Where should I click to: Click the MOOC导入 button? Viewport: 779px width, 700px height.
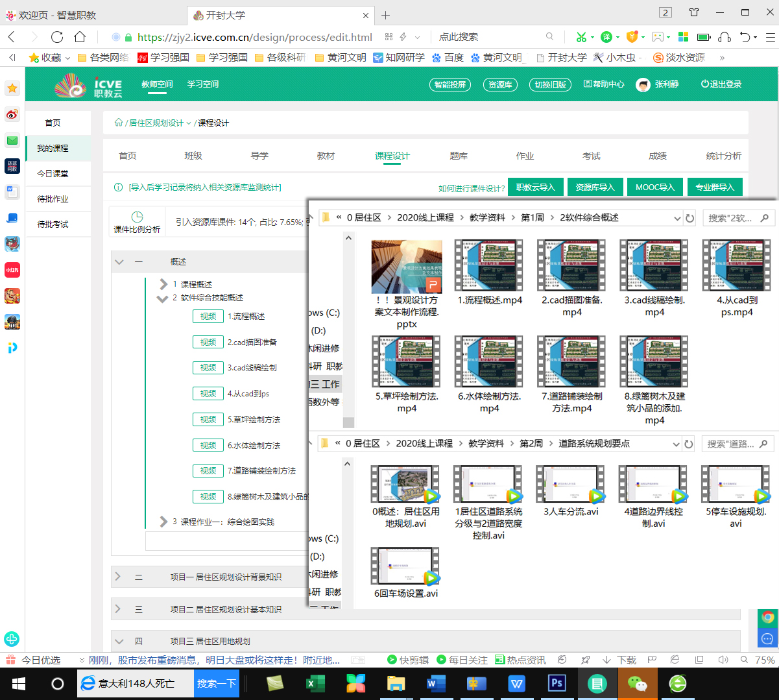point(654,187)
